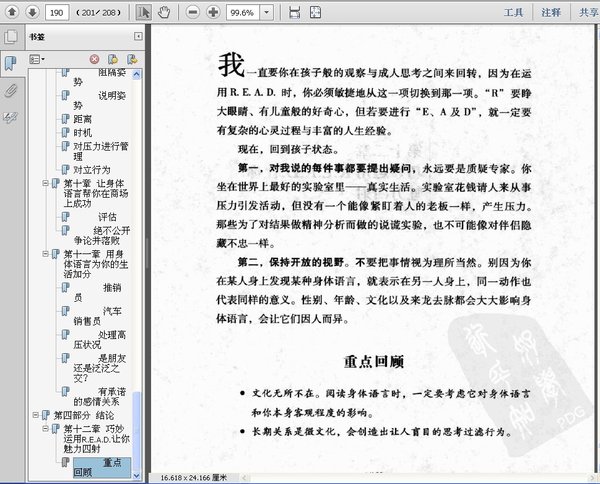Jump to the 距离 bookmark
The image size is (600, 484).
point(83,117)
